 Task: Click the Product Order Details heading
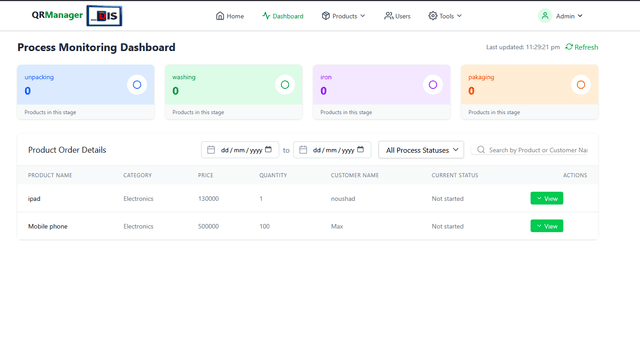pos(67,150)
